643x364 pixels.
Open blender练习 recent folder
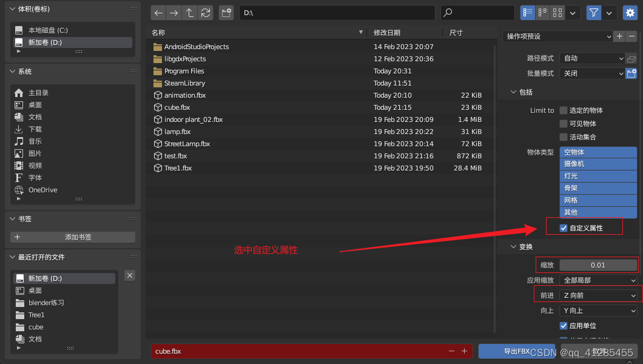[x=64, y=303]
